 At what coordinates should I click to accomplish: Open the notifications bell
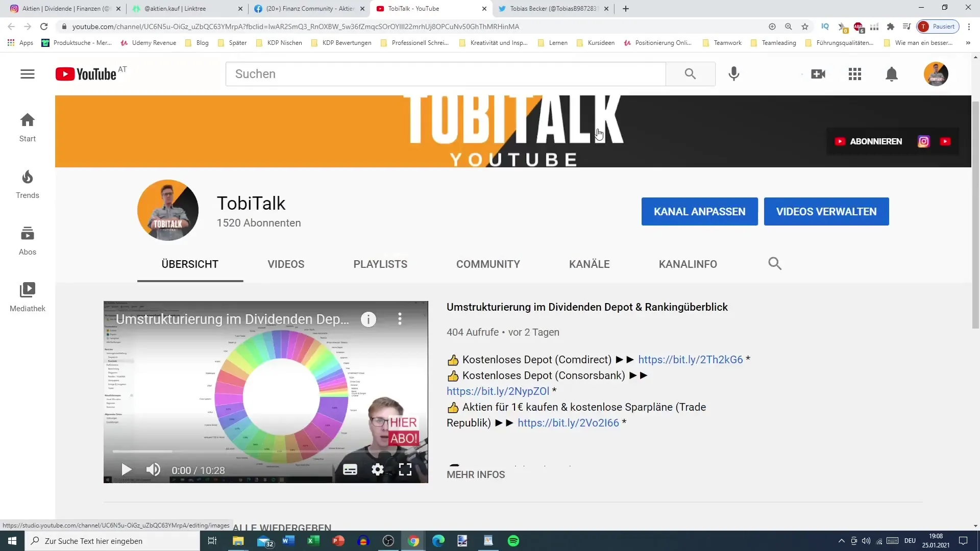[892, 74]
